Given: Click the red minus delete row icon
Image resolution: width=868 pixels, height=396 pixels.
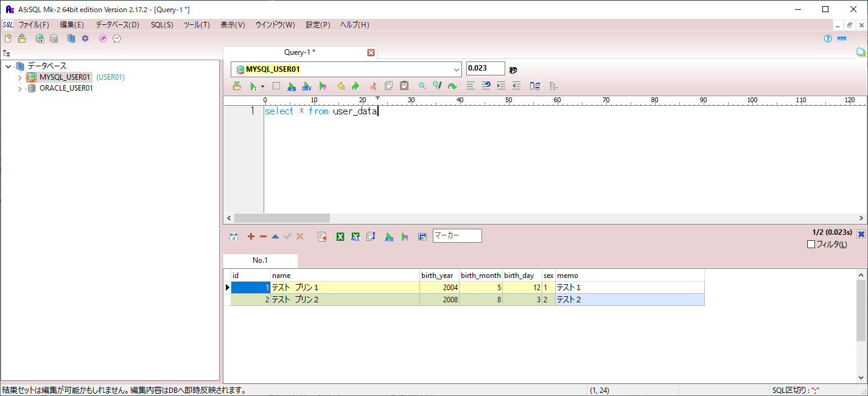Looking at the screenshot, I should tap(263, 237).
